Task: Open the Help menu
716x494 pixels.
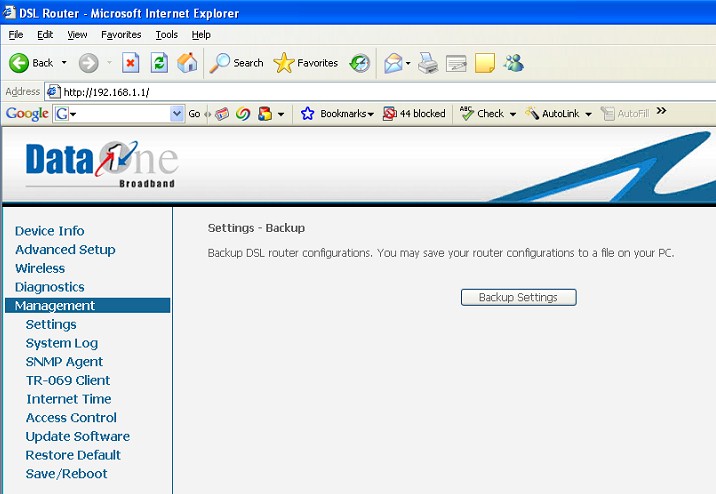Action: (x=201, y=35)
